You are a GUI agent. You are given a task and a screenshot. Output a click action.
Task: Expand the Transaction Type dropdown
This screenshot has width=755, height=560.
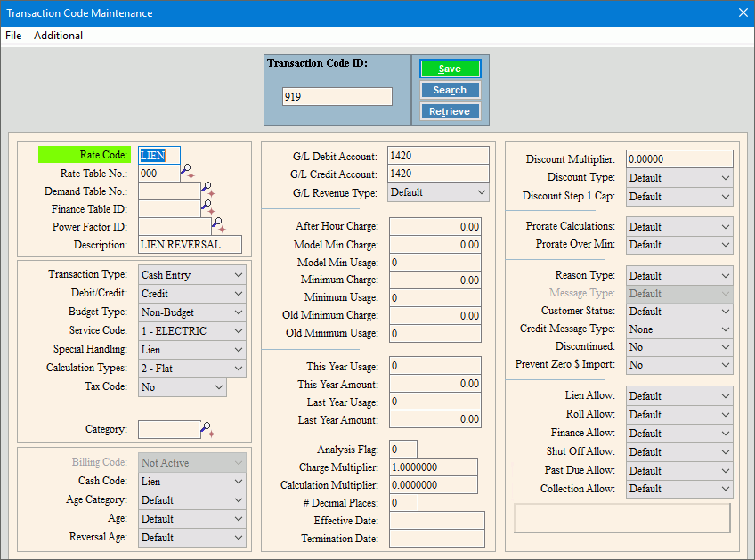(x=192, y=275)
